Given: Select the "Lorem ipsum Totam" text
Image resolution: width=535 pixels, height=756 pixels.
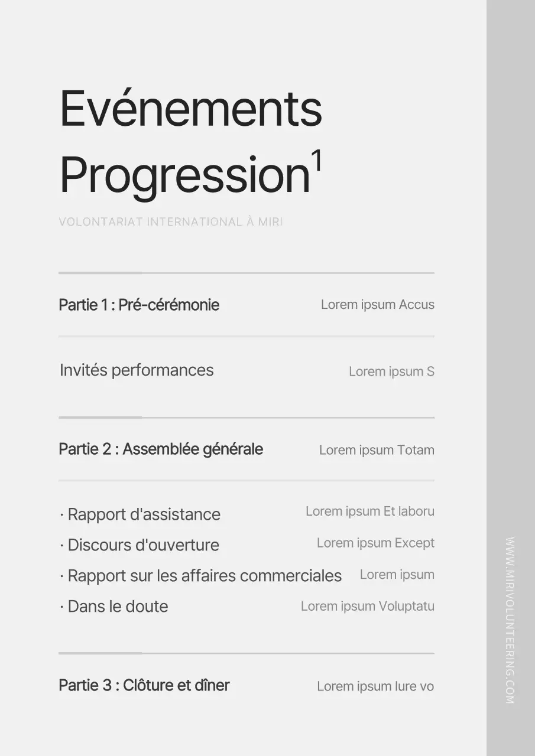Looking at the screenshot, I should tap(377, 450).
